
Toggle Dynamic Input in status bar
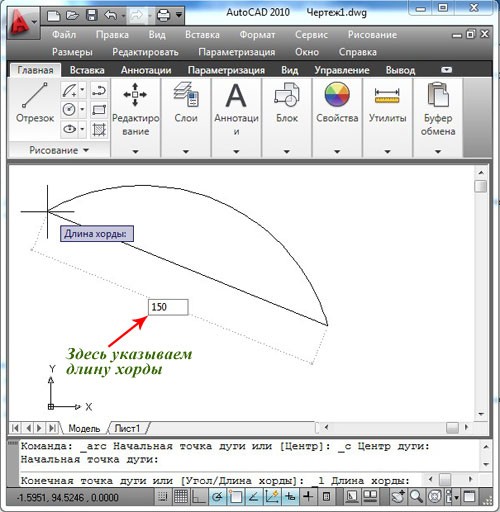[290, 497]
